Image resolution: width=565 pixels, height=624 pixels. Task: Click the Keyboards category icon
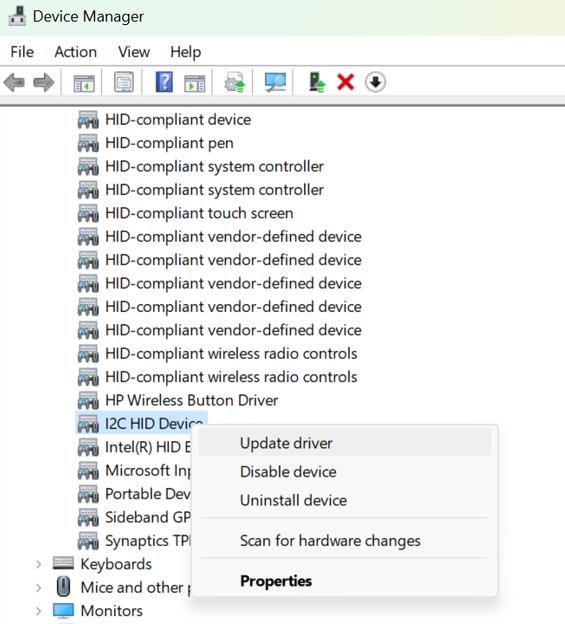(63, 564)
